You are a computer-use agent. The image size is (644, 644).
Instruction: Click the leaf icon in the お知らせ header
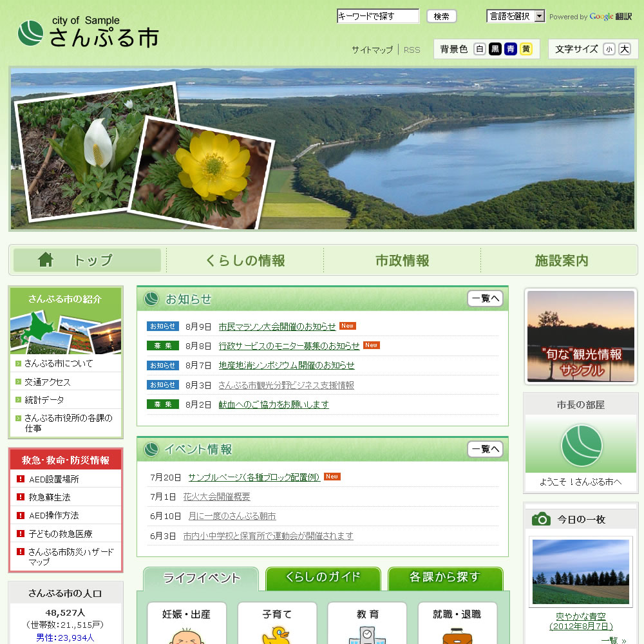151,299
